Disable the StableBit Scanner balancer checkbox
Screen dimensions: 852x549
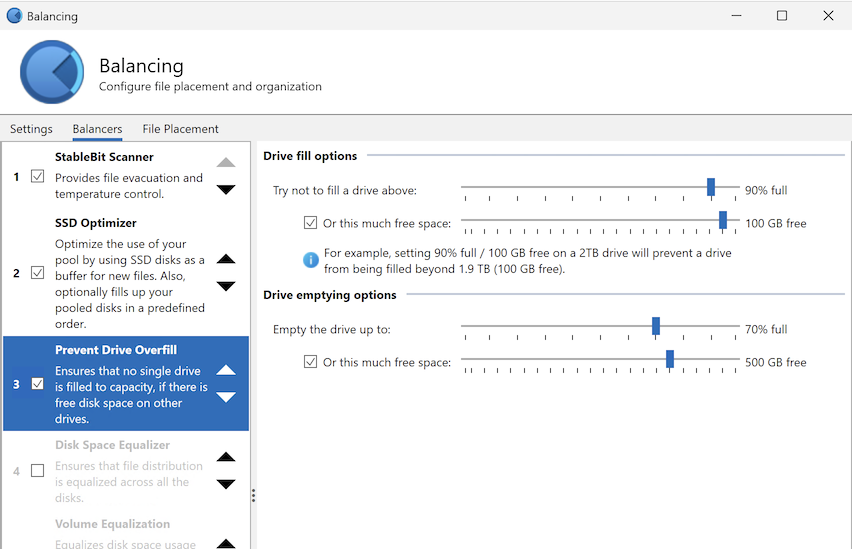pyautogui.click(x=37, y=176)
